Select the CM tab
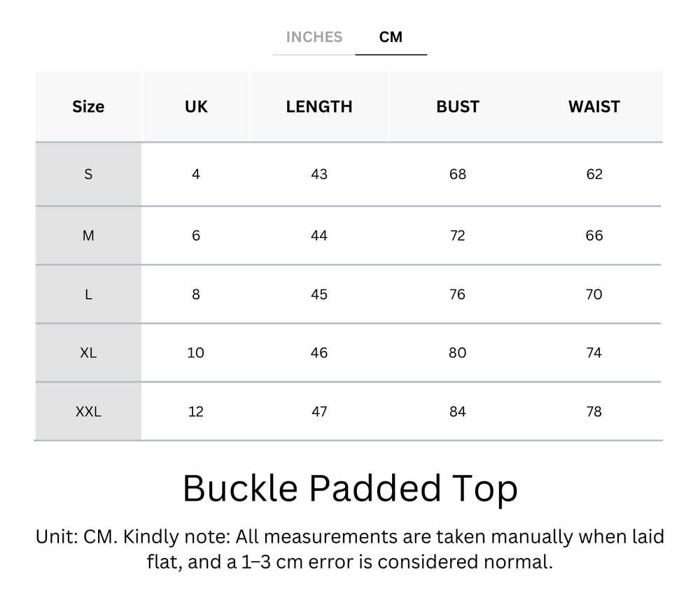The height and width of the screenshot is (598, 700). 391,37
